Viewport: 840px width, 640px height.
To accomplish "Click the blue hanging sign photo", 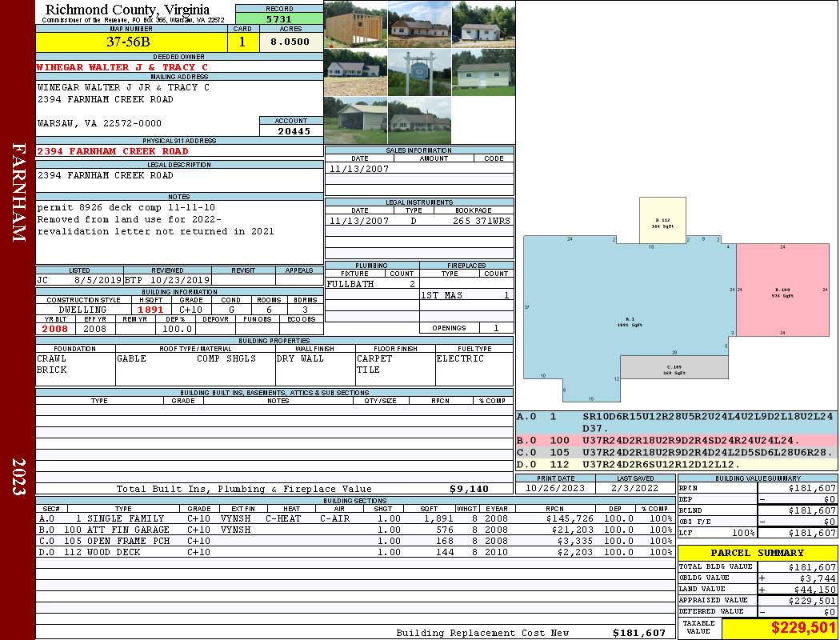I will [419, 73].
